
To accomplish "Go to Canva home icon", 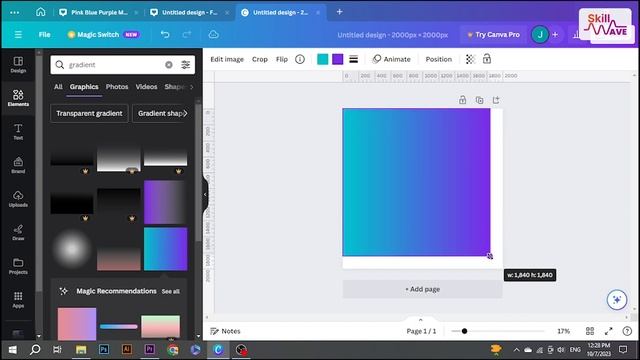I will point(40,12).
